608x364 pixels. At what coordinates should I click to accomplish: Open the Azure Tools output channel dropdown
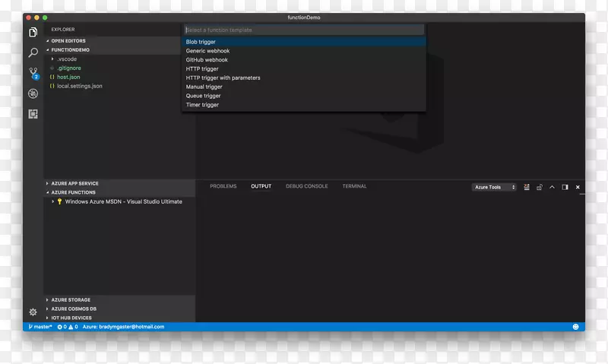click(x=494, y=187)
